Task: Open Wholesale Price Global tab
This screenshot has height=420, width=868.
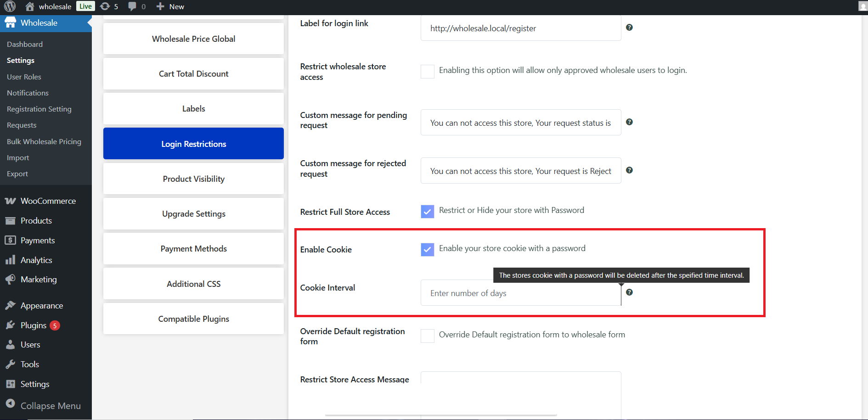Action: (193, 39)
